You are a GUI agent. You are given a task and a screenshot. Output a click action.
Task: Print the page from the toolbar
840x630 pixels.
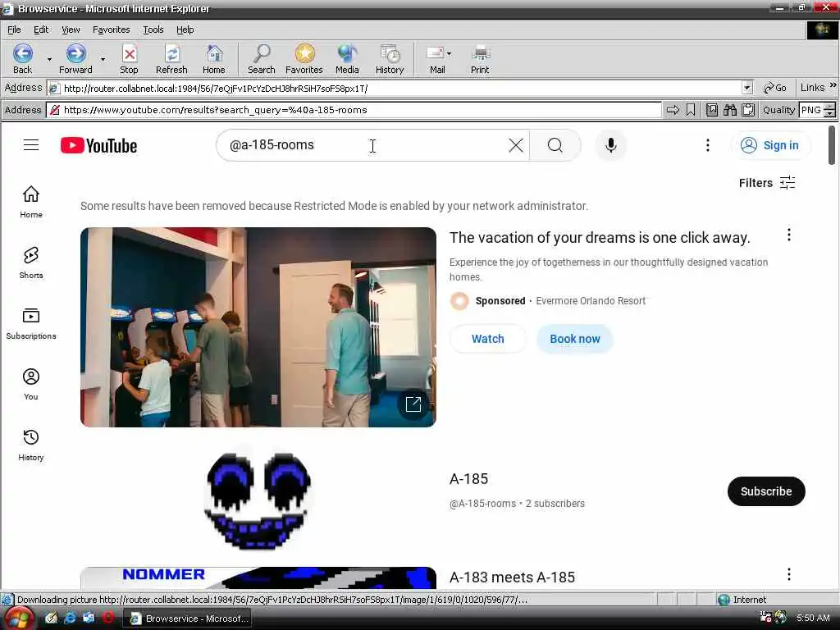[x=480, y=59]
